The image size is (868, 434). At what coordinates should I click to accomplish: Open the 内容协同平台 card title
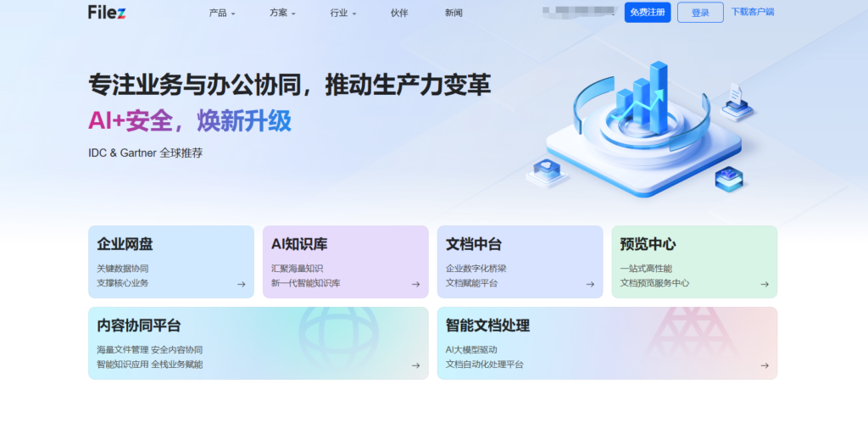pyautogui.click(x=139, y=325)
